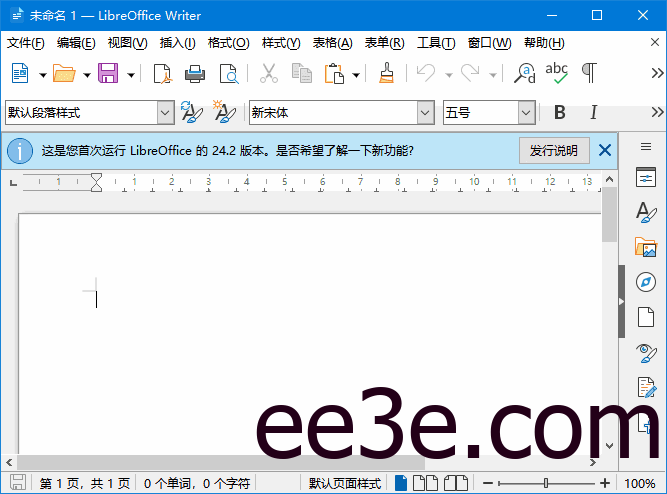
Task: Open the dropdown arrow next to New document
Action: click(43, 75)
